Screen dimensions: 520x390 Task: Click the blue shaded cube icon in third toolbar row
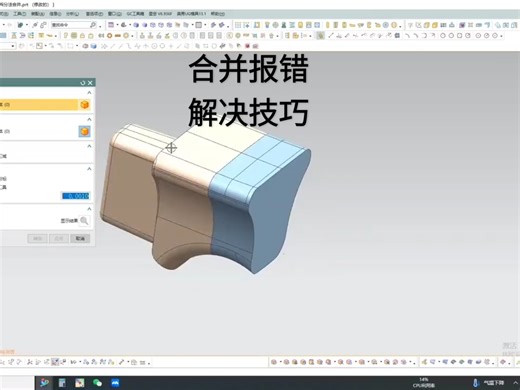tap(94, 46)
